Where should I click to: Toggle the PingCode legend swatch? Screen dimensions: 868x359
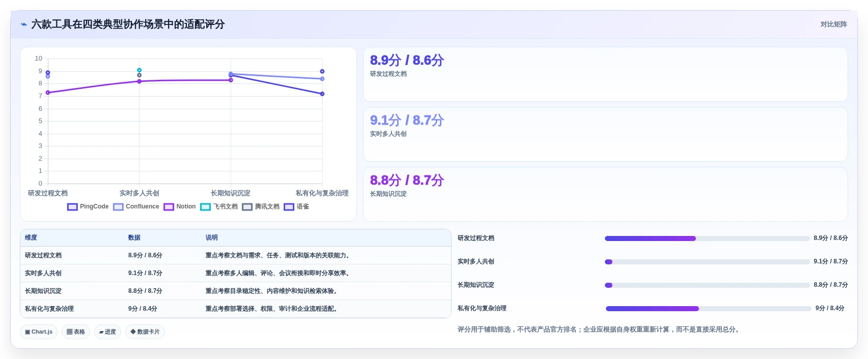coord(72,207)
